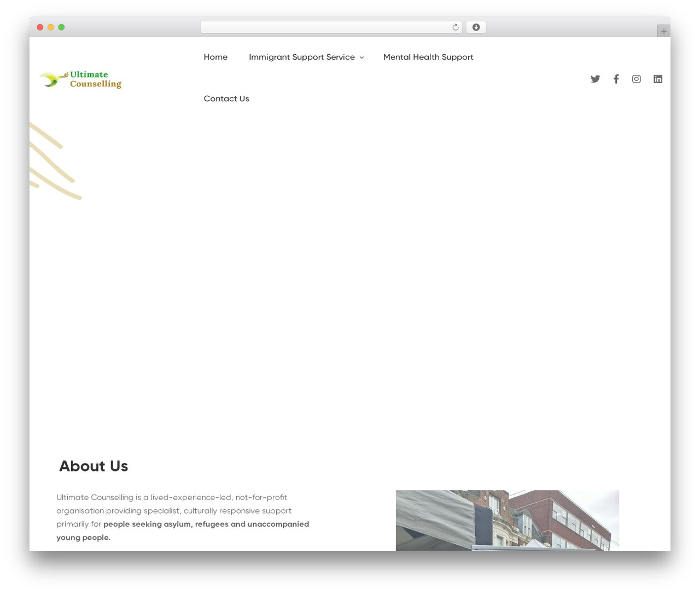Click the building photo thumbnail
The width and height of the screenshot is (700, 593).
pyautogui.click(x=507, y=520)
